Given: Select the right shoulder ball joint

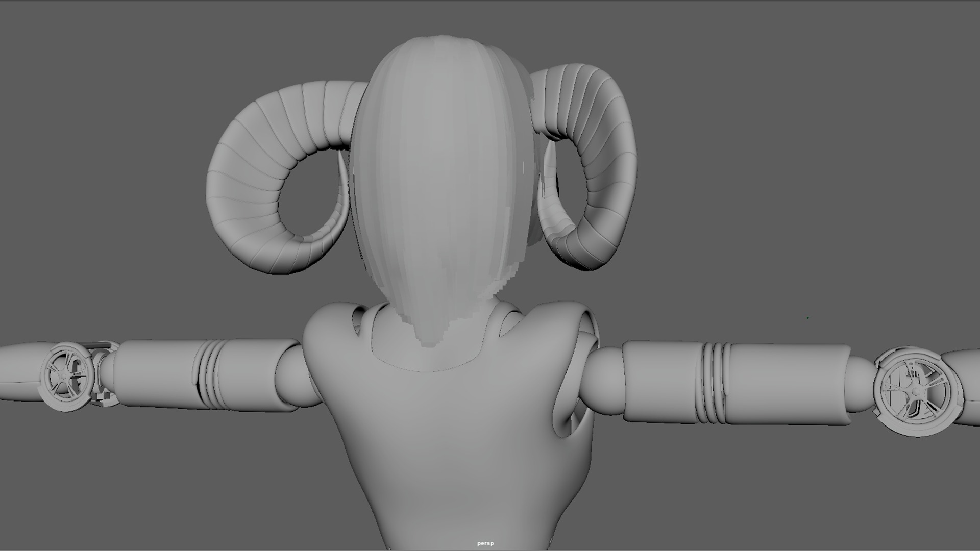Looking at the screenshot, I should (x=605, y=382).
